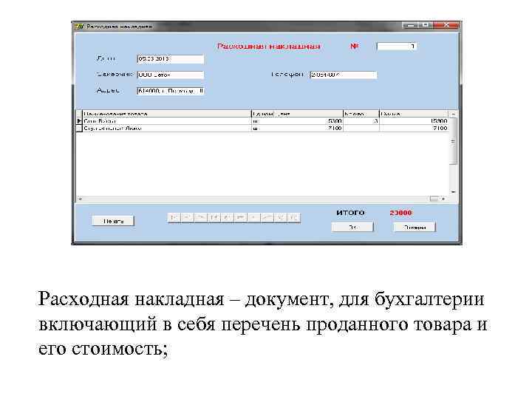This screenshot has height=399, width=532.
Task: Minimize the Расходная накладная window
Action: tap(410, 25)
